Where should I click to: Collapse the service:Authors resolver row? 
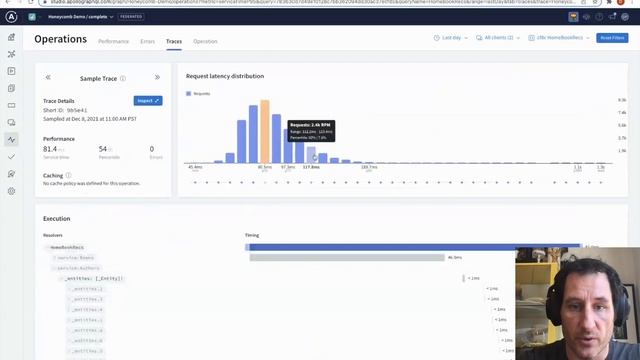(x=54, y=268)
